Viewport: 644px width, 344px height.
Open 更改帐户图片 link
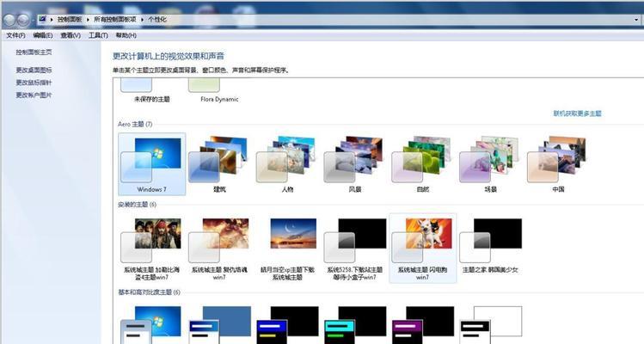34,95
